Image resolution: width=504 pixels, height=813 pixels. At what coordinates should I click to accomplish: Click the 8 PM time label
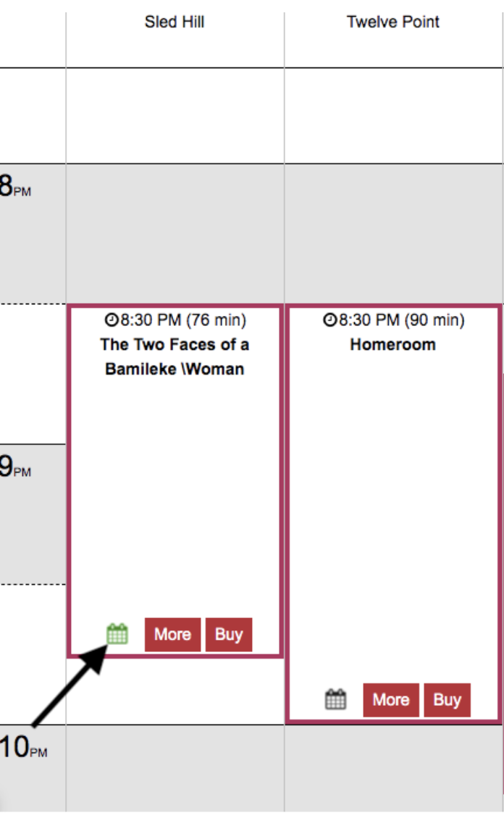coord(15,186)
